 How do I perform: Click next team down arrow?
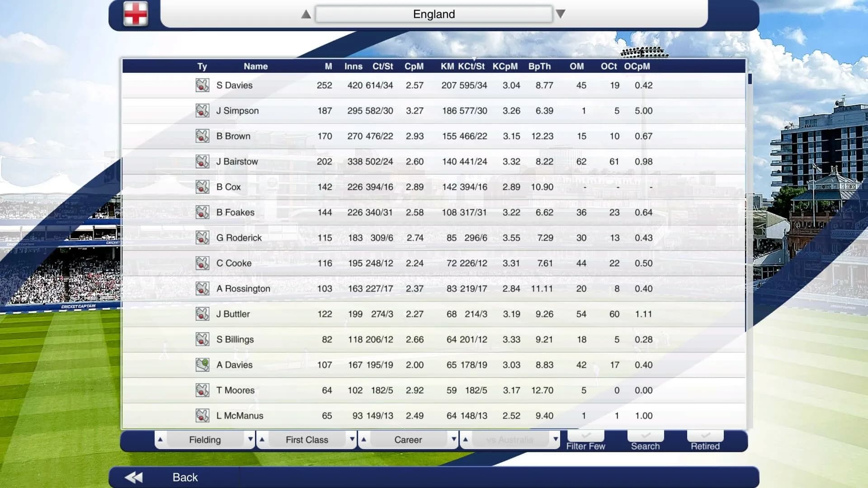[x=561, y=14]
